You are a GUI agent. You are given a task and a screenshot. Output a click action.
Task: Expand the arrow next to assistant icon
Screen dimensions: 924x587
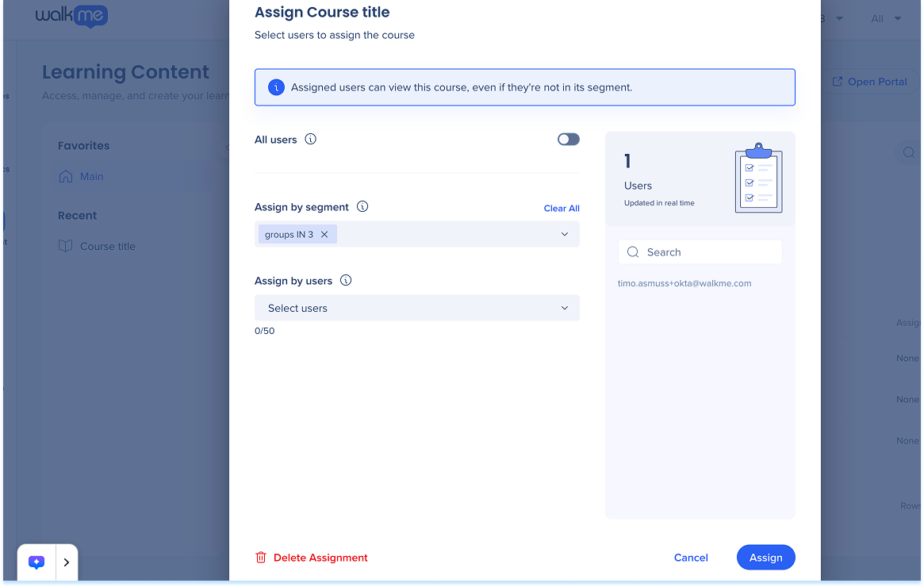coord(67,562)
